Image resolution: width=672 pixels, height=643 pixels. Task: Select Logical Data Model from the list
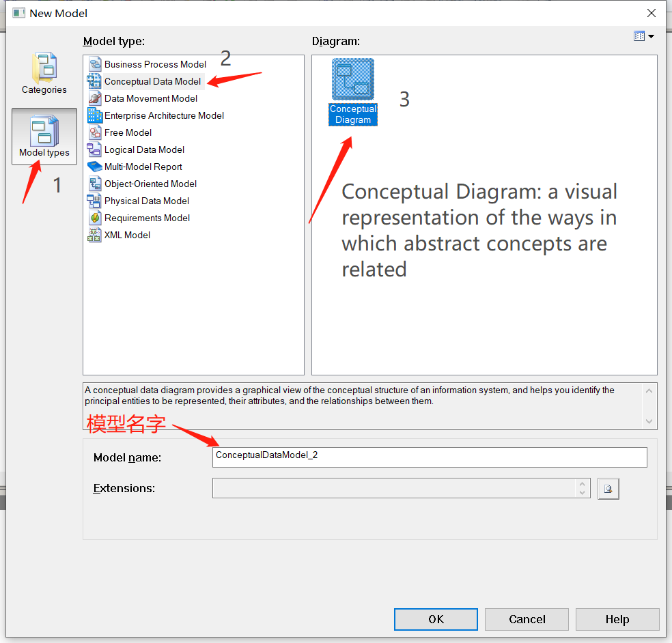[x=145, y=149]
